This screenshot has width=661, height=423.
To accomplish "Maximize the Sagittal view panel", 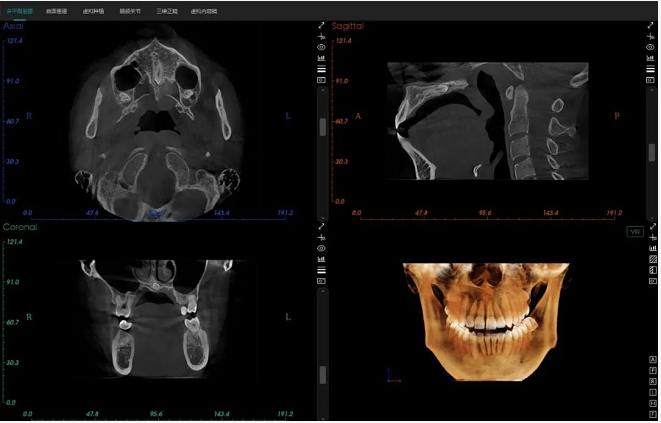I will click(652, 25).
